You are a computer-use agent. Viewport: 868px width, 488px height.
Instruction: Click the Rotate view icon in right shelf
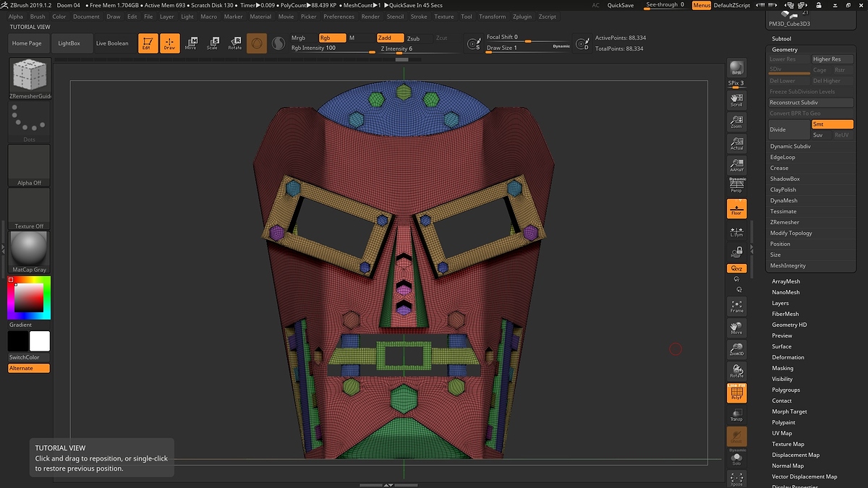736,371
